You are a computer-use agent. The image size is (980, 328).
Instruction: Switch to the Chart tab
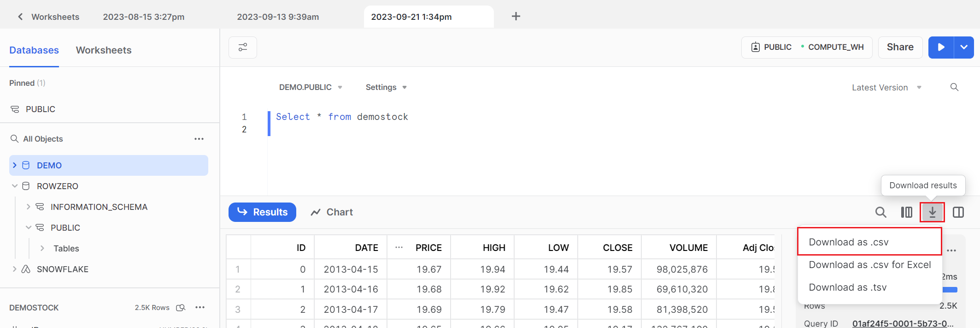(332, 212)
